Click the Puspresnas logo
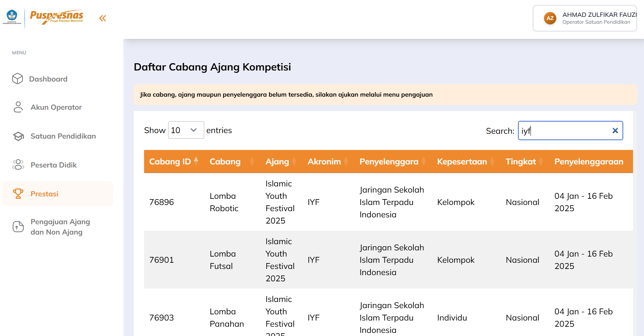 click(x=56, y=17)
